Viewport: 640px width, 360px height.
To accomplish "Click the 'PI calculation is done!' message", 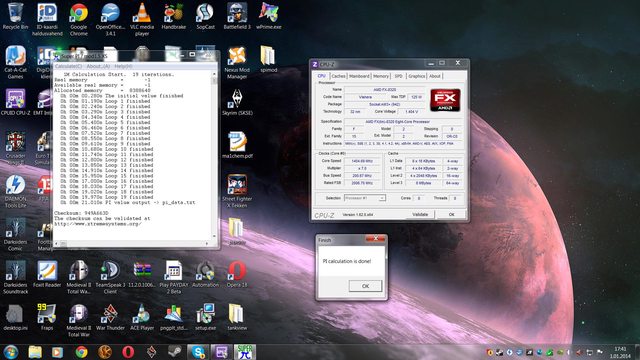I will (x=347, y=261).
